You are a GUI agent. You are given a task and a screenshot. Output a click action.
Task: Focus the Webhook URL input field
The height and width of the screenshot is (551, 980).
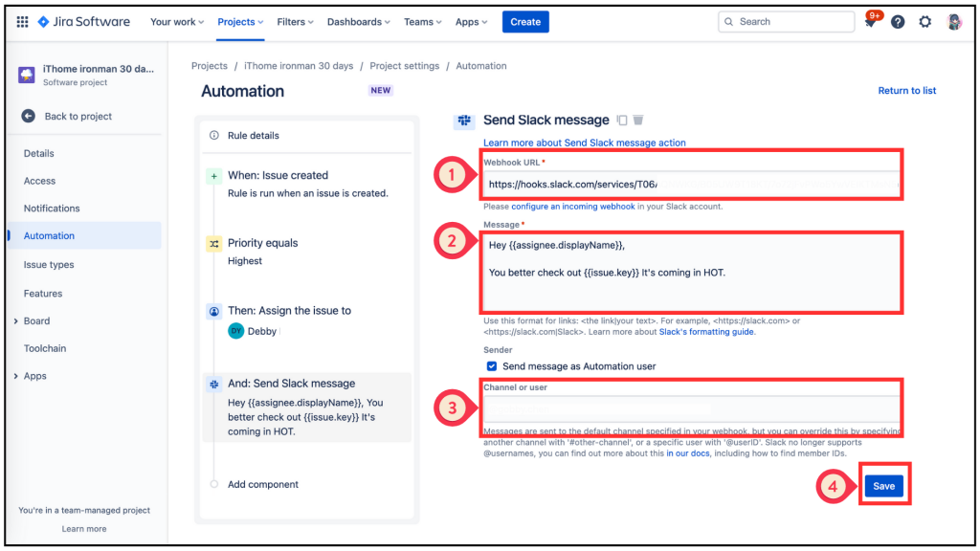pyautogui.click(x=691, y=185)
